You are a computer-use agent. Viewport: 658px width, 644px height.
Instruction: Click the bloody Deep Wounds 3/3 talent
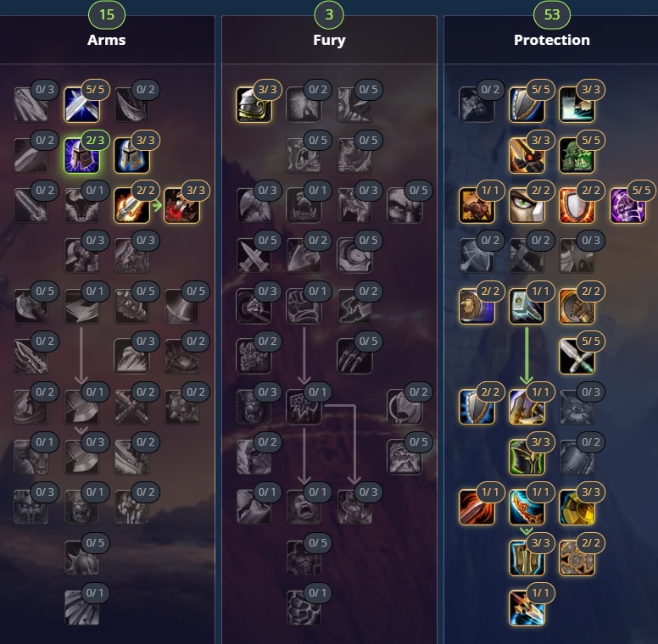(x=182, y=205)
